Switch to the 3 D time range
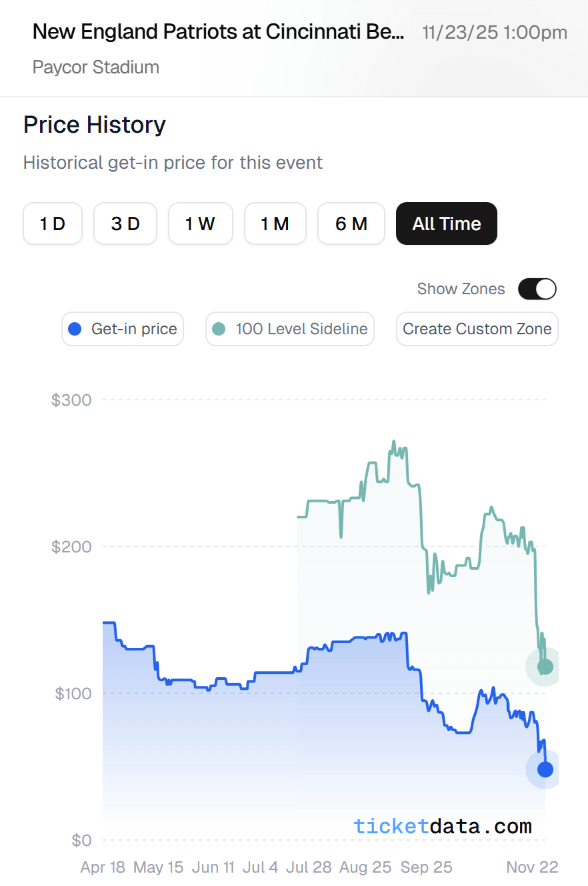 pyautogui.click(x=125, y=224)
